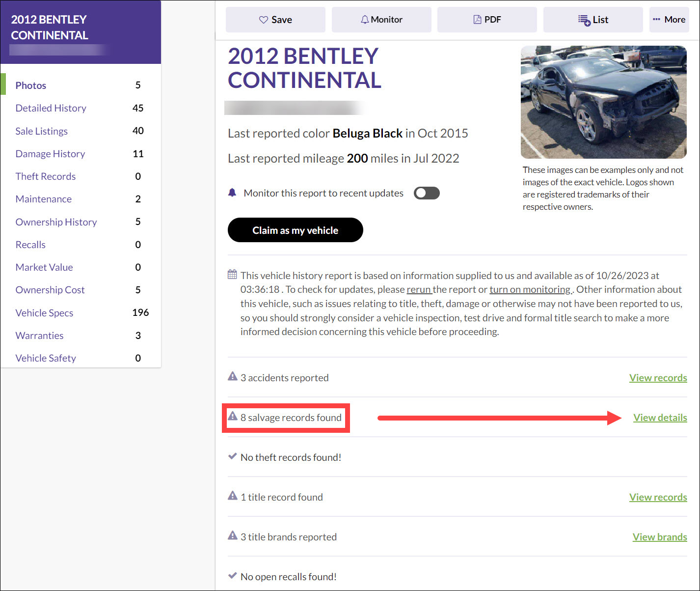Click the List icon in the toolbar
700x591 pixels.
pyautogui.click(x=584, y=20)
